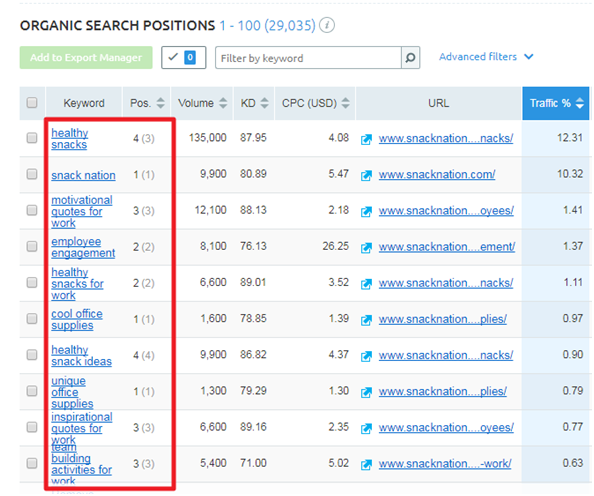Screen dimensions: 594x496
Task: Check the team building activities checkbox
Action: (x=32, y=463)
